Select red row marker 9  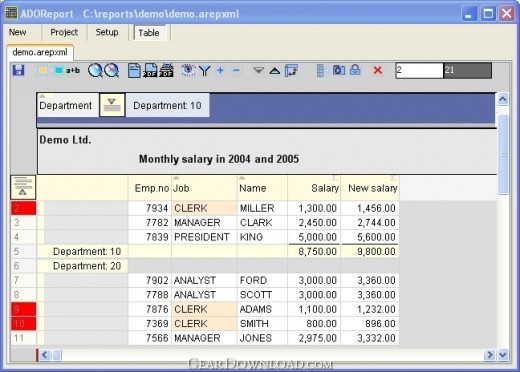(x=23, y=309)
